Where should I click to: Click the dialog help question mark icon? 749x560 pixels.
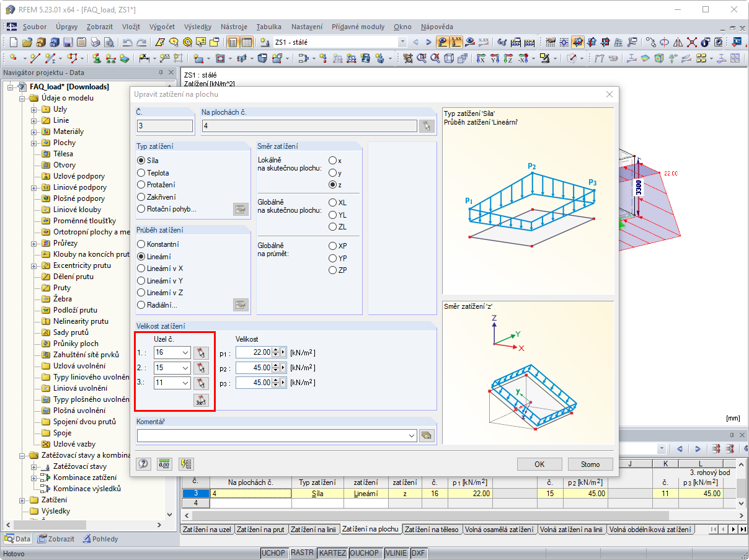(144, 463)
